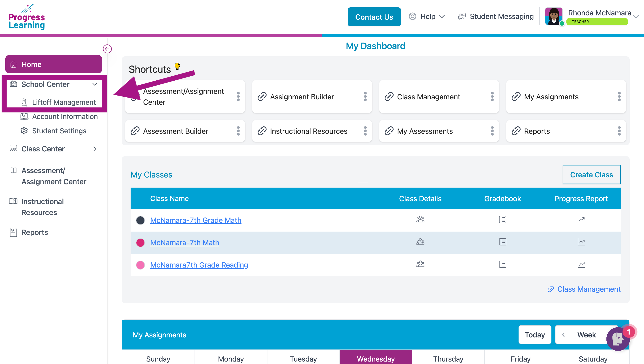
Task: Select the Friday column in calendar
Action: tap(520, 358)
